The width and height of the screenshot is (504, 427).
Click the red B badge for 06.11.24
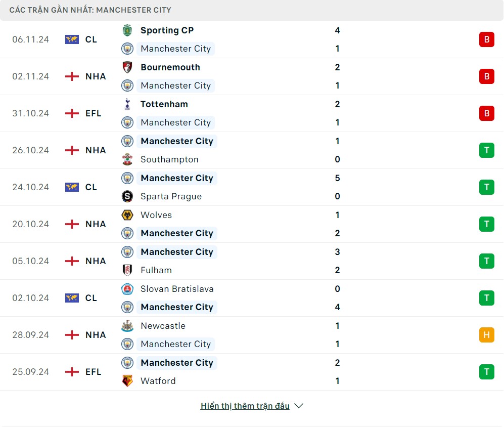pyautogui.click(x=486, y=39)
